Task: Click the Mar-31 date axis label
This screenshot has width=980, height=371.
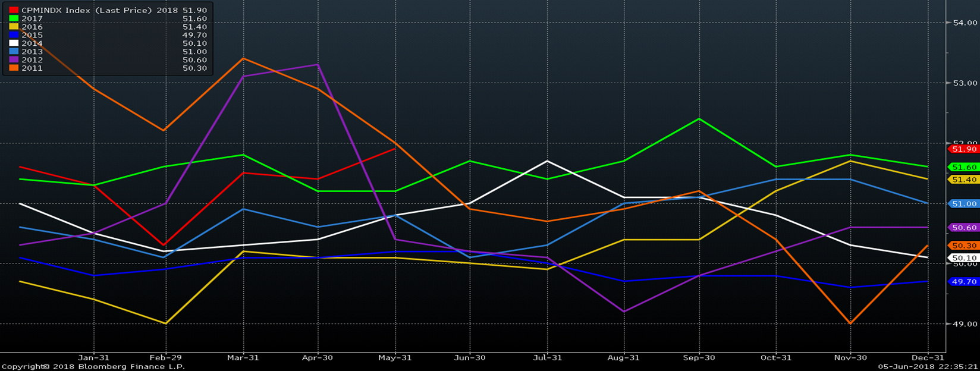Action: 241,357
